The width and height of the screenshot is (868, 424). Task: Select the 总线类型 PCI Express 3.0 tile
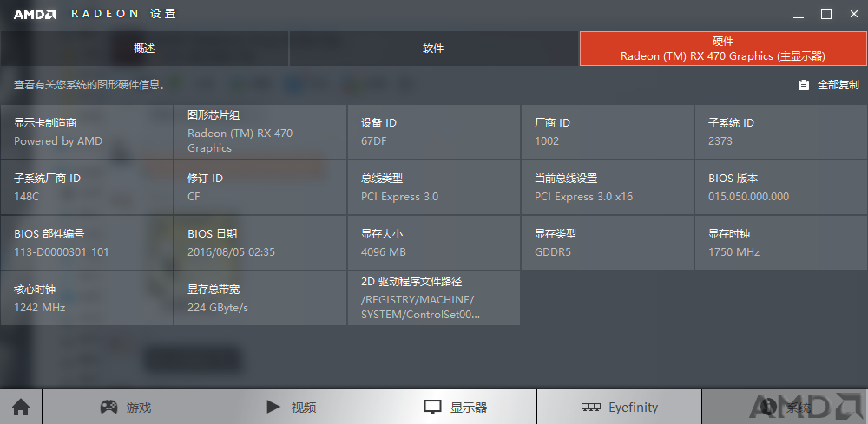pos(434,187)
